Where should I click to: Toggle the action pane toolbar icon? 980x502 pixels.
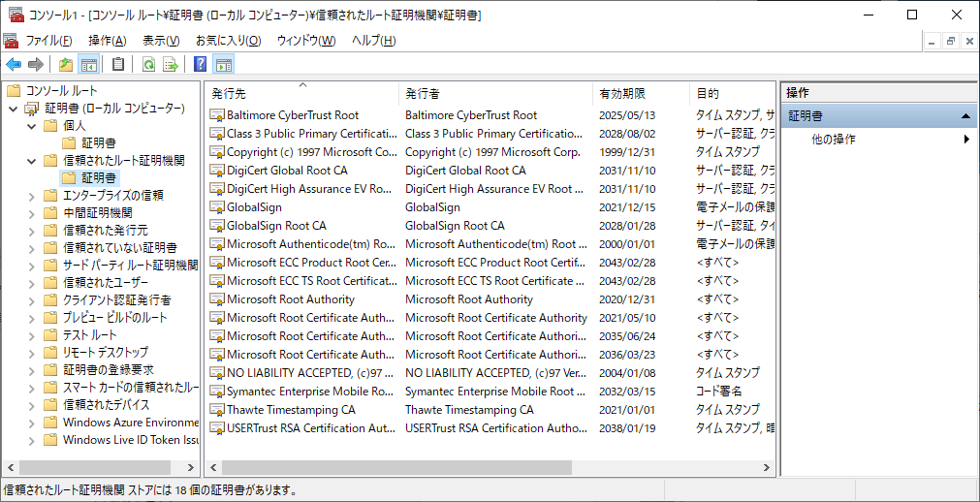(224, 64)
